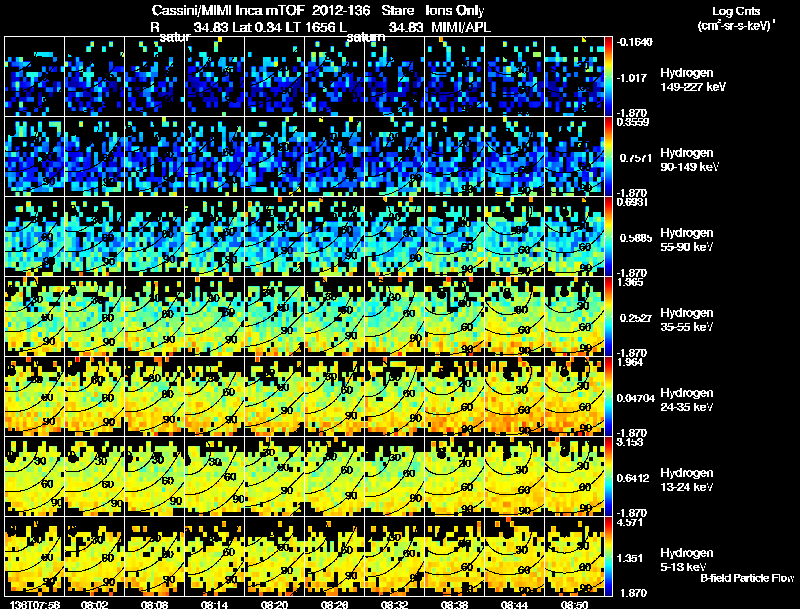This screenshot has height=609, width=800.
Task: Click the 136T07:56 time label
Action: tap(35, 604)
